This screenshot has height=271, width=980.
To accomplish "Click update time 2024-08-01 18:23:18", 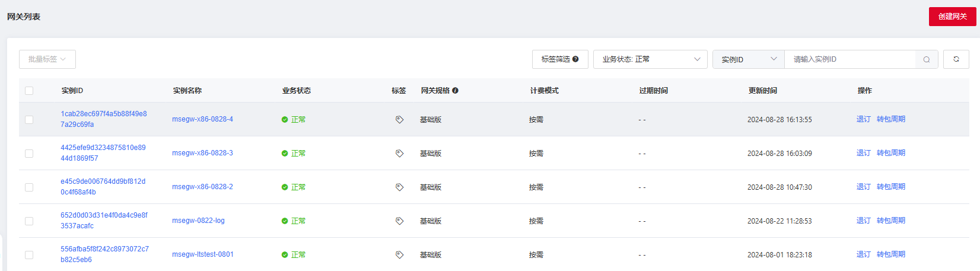I will point(779,255).
